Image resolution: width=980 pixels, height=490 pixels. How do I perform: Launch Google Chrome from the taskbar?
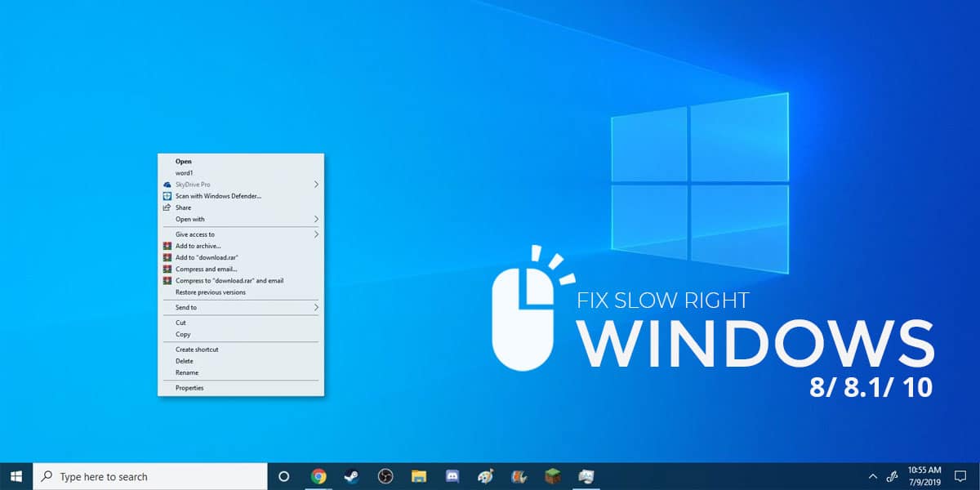tap(318, 476)
